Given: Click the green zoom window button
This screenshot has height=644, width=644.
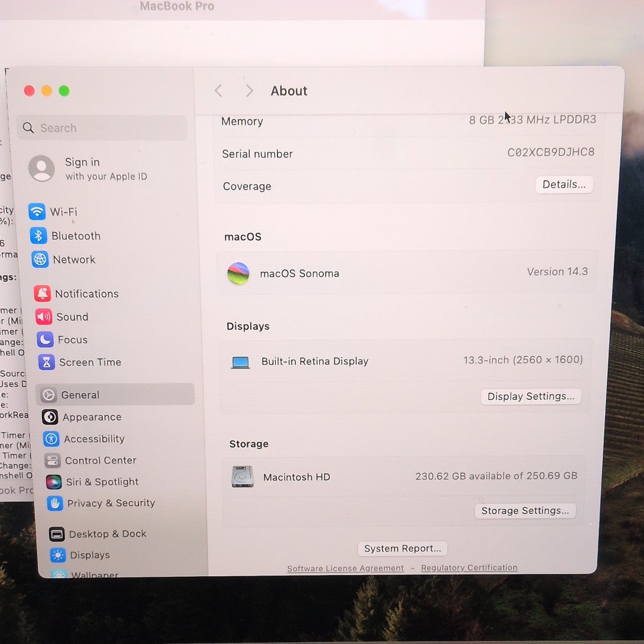Looking at the screenshot, I should (x=64, y=91).
